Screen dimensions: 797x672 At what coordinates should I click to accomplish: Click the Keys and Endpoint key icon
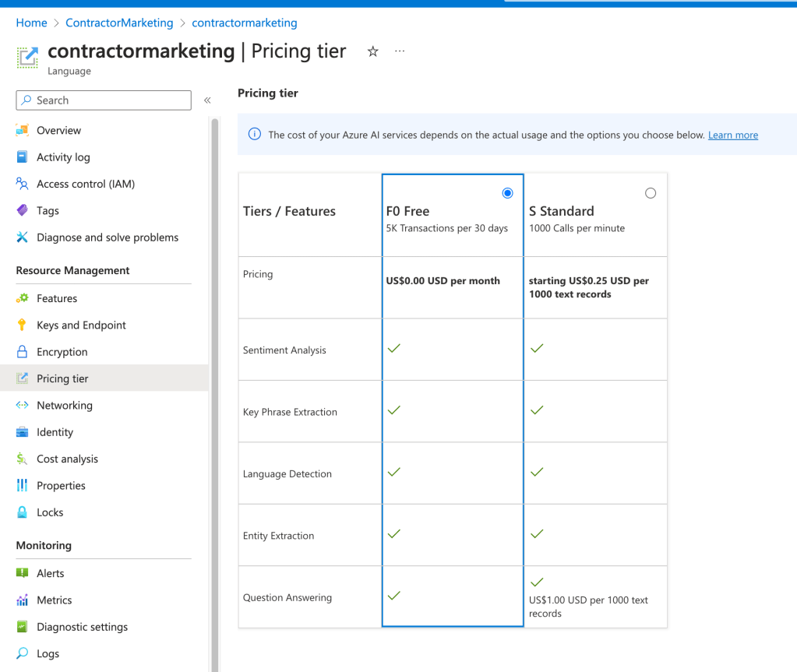coord(22,325)
